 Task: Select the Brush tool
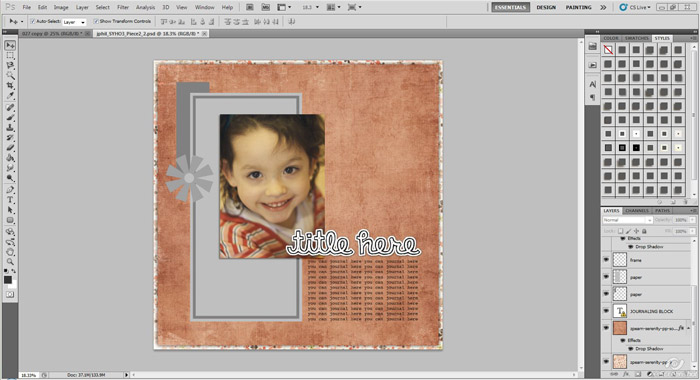click(x=10, y=117)
